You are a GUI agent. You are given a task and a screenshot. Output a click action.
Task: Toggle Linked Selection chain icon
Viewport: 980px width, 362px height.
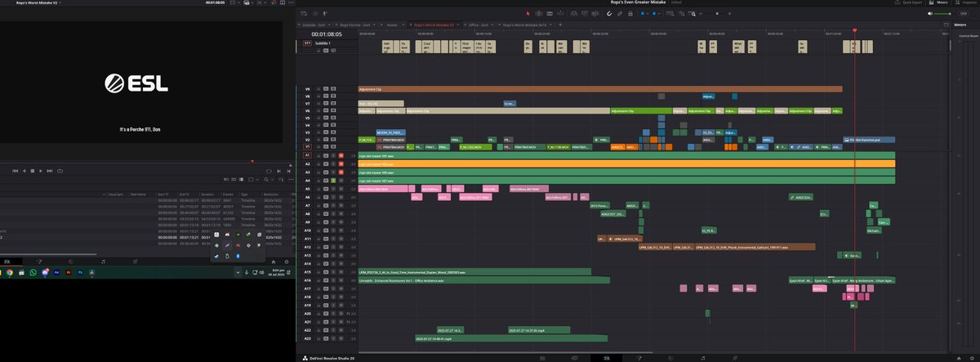[x=620, y=13]
